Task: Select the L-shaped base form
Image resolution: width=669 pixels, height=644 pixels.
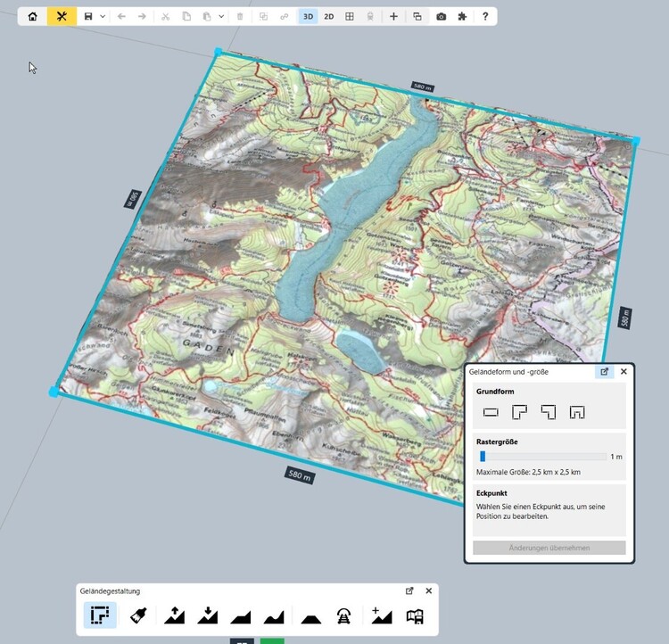Action: point(519,412)
